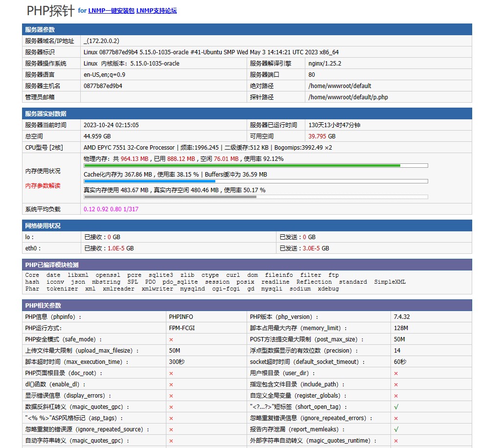
Task: Click the red cross for user_dir
Action: click(396, 373)
